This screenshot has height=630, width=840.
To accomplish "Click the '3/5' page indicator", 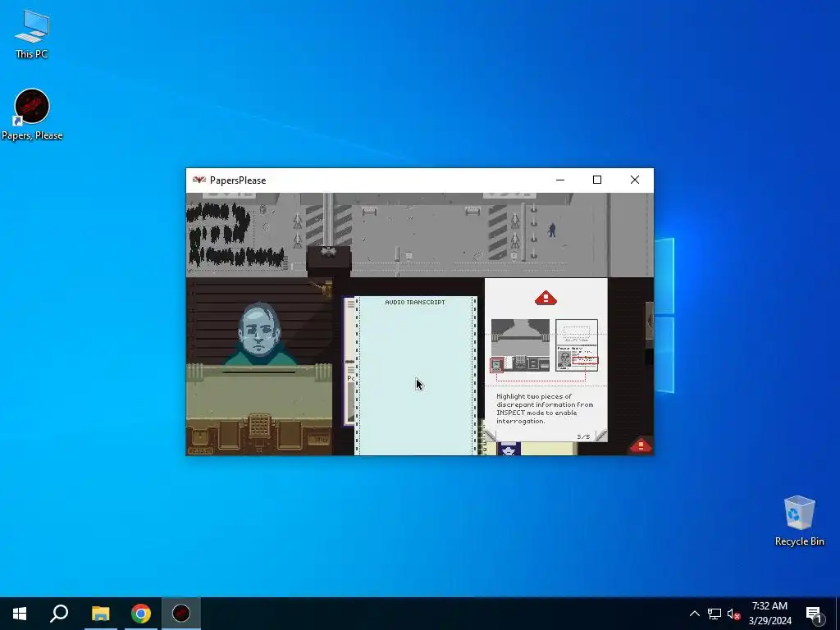I will [583, 436].
